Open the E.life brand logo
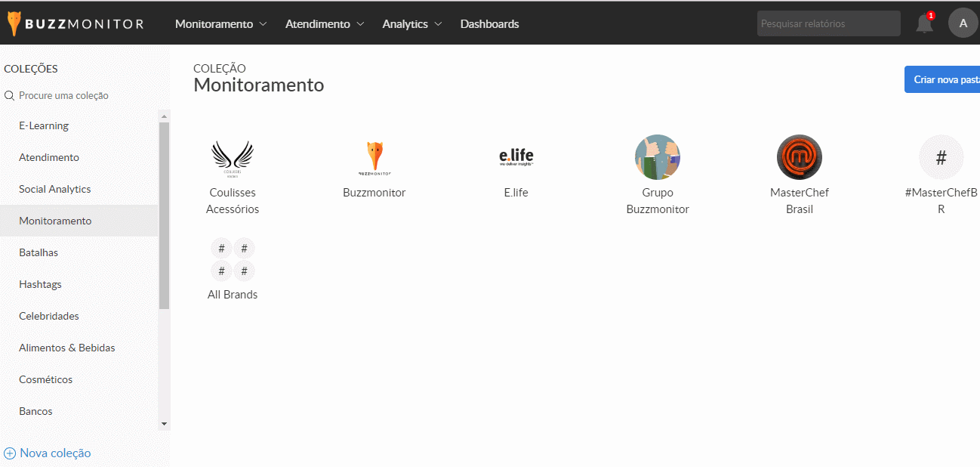Image resolution: width=980 pixels, height=467 pixels. tap(516, 157)
